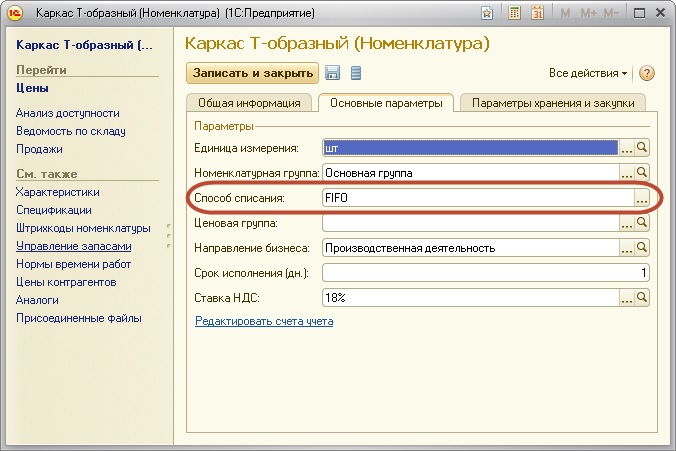676x451 pixels.
Task: Open lookup for Единица измерения magnifier
Action: coord(642,148)
